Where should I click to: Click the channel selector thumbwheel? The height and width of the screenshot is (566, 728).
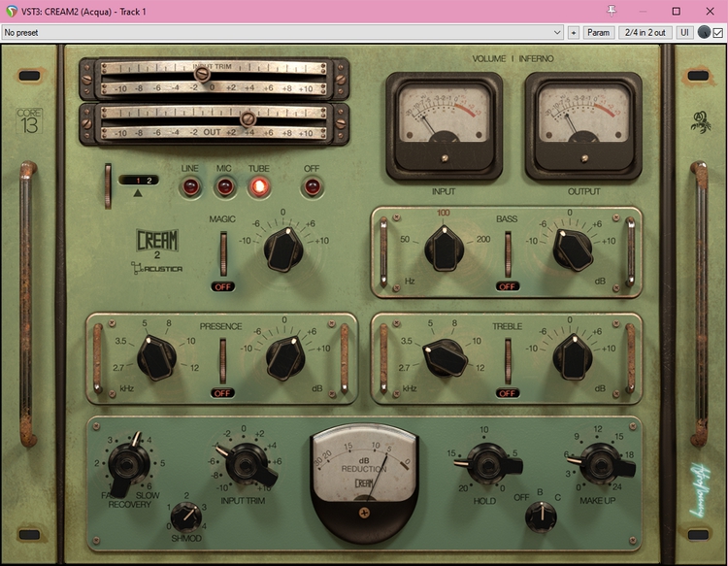(x=108, y=186)
